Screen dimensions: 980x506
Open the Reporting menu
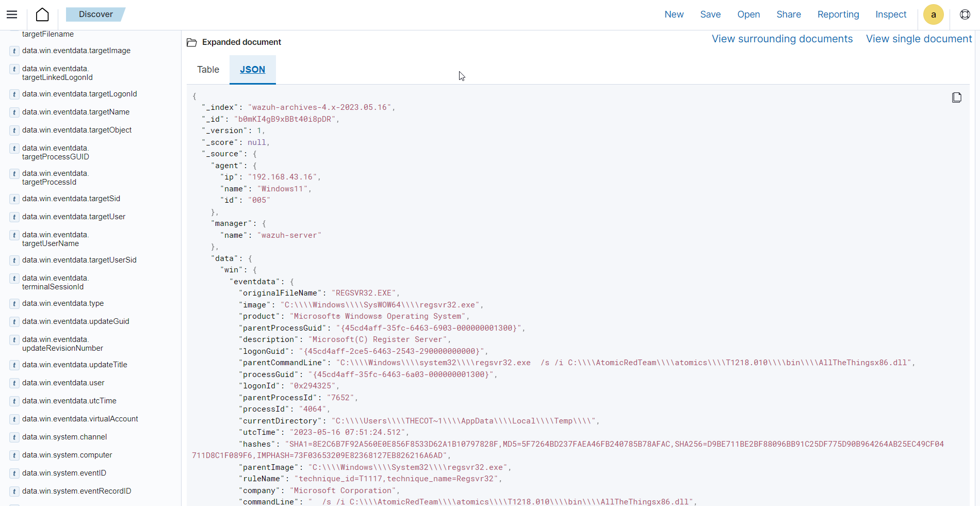click(x=838, y=14)
